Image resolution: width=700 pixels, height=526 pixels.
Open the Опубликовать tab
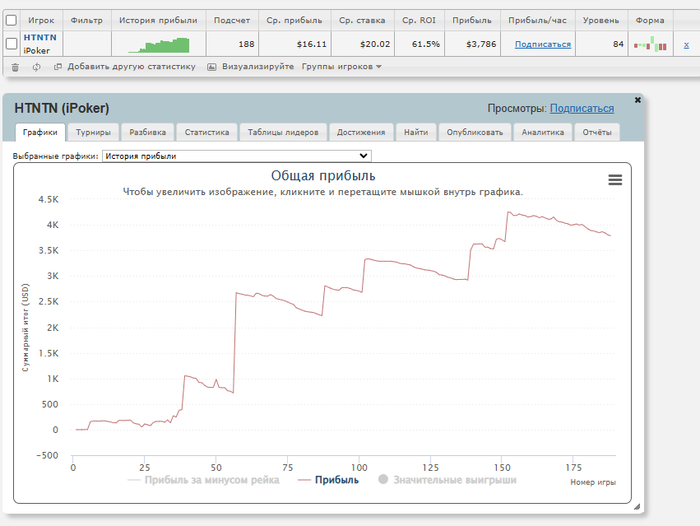tap(475, 132)
